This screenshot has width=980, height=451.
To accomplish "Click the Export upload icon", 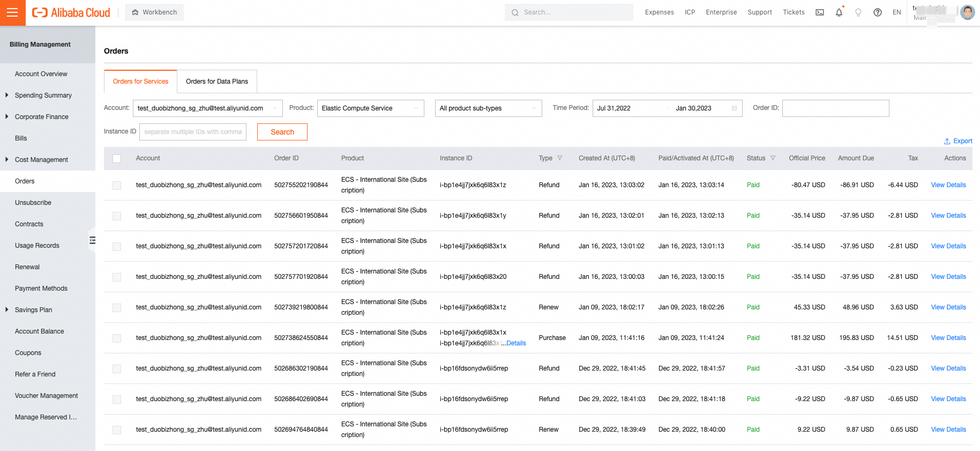I will (x=947, y=141).
